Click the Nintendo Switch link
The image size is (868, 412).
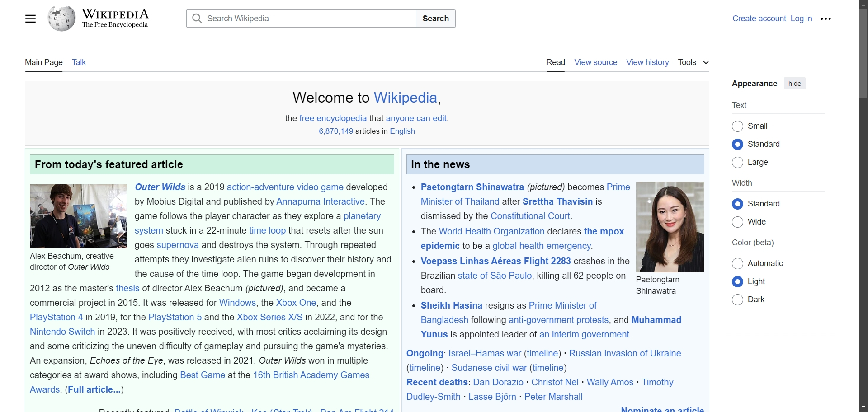click(62, 332)
